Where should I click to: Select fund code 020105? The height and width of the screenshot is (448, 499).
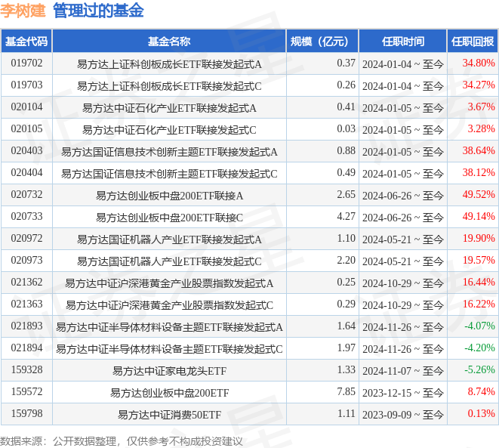(x=26, y=129)
